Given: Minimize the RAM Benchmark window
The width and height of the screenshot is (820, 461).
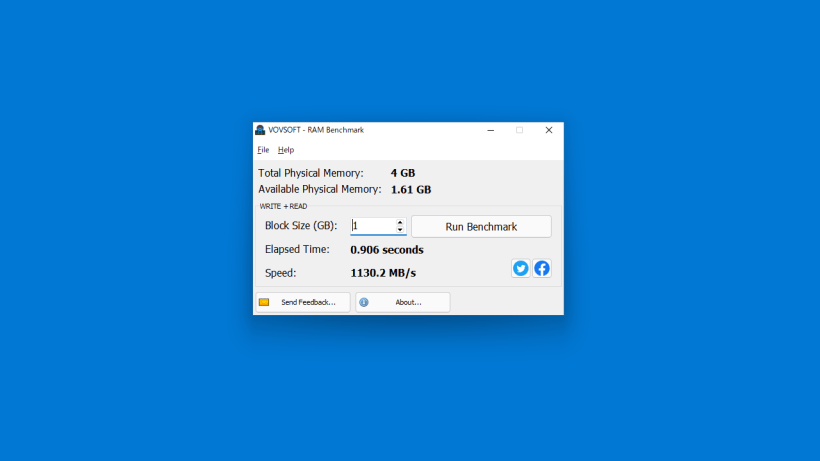Looking at the screenshot, I should tap(491, 130).
